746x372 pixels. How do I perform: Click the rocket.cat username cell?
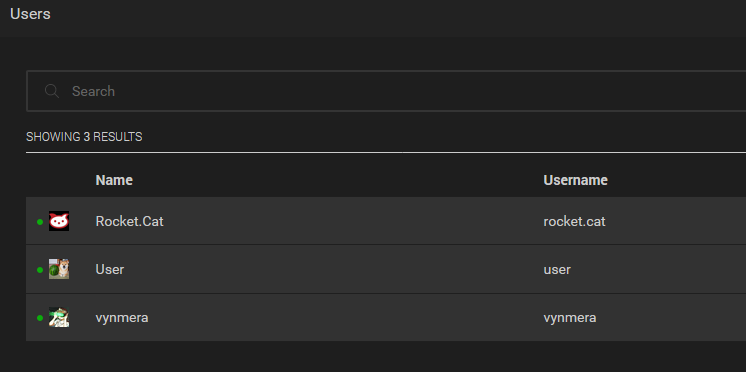coord(574,222)
